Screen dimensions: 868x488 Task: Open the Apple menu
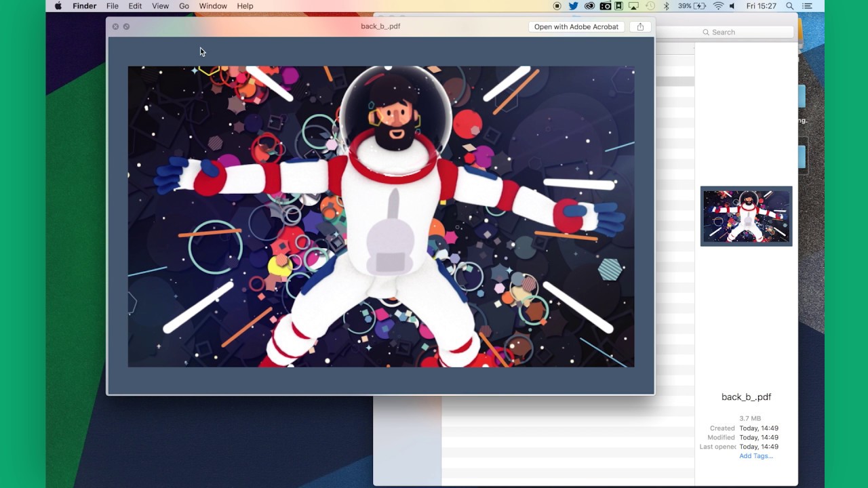[58, 6]
